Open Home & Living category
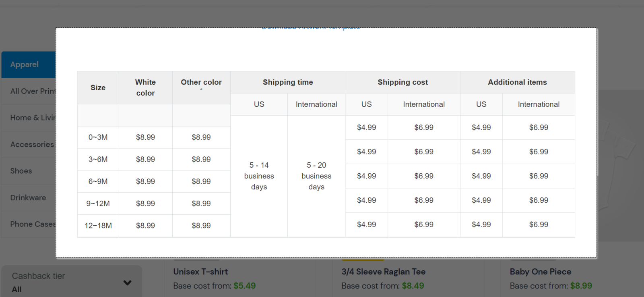Screen dimensions: 644x297 (32, 118)
